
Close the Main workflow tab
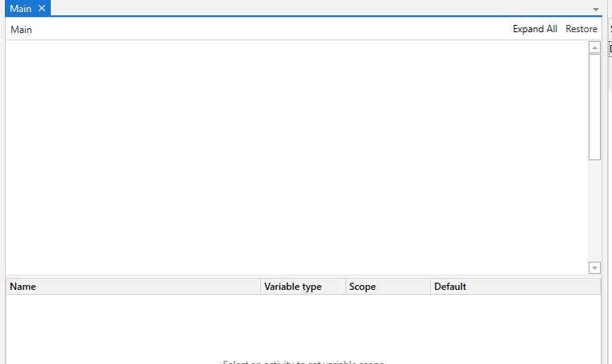42,8
